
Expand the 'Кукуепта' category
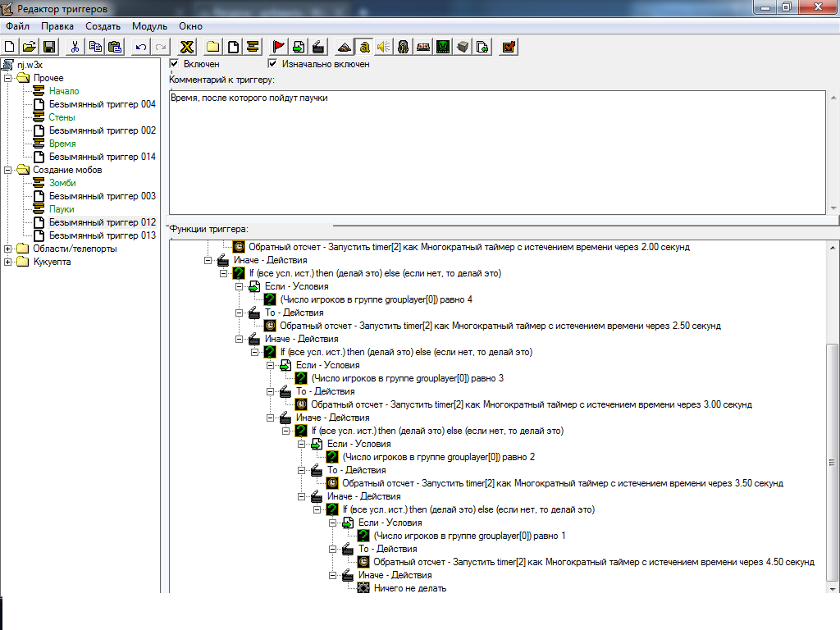(7, 262)
